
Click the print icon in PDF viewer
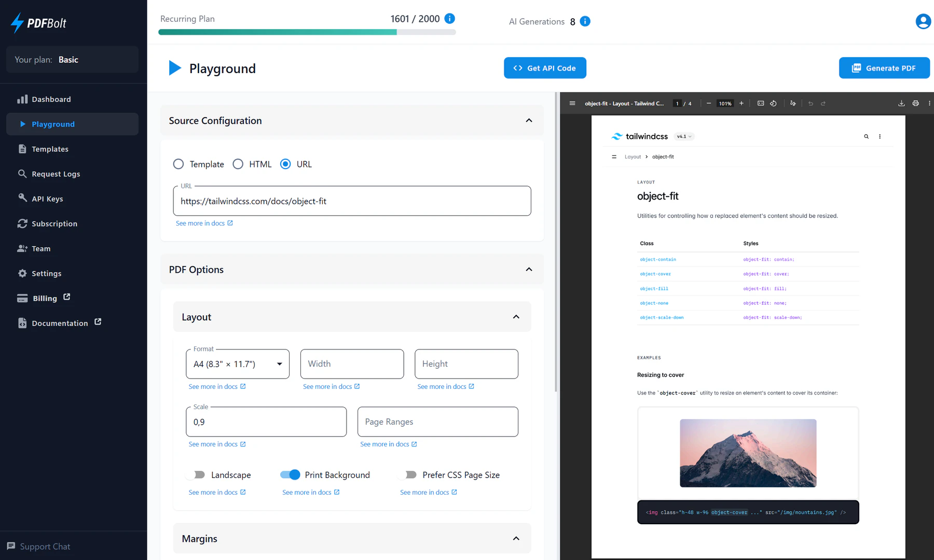pyautogui.click(x=915, y=103)
